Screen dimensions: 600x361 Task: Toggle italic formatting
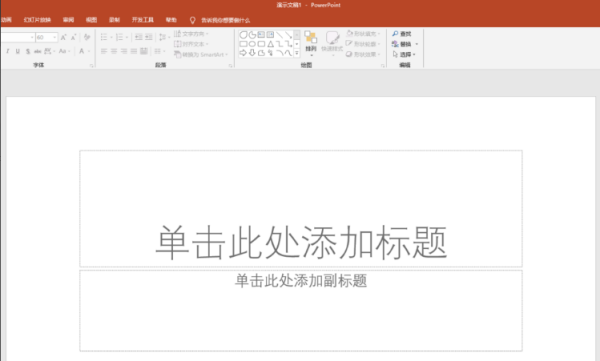coord(7,51)
